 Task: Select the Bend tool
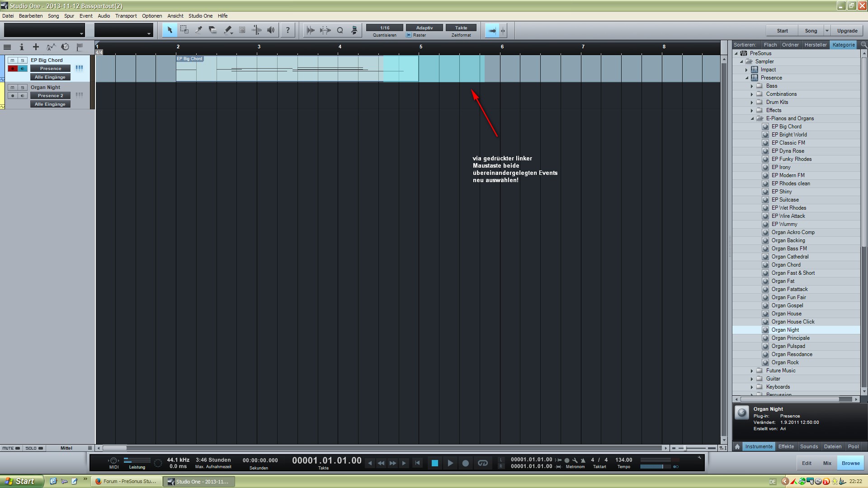pos(256,30)
